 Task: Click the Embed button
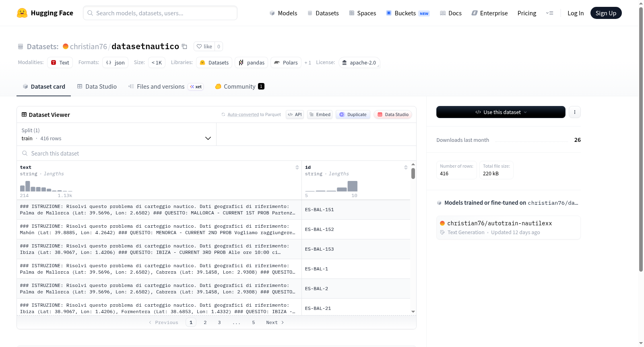[x=320, y=114]
